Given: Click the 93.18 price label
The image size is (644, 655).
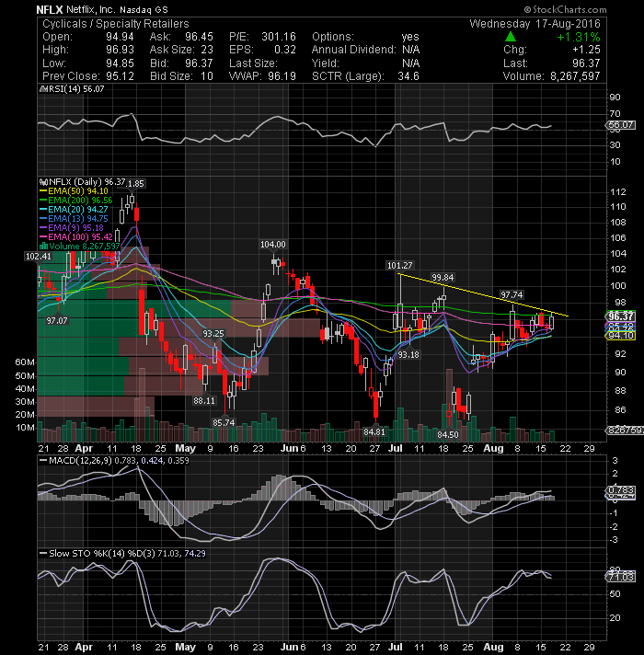Looking at the screenshot, I should [408, 355].
